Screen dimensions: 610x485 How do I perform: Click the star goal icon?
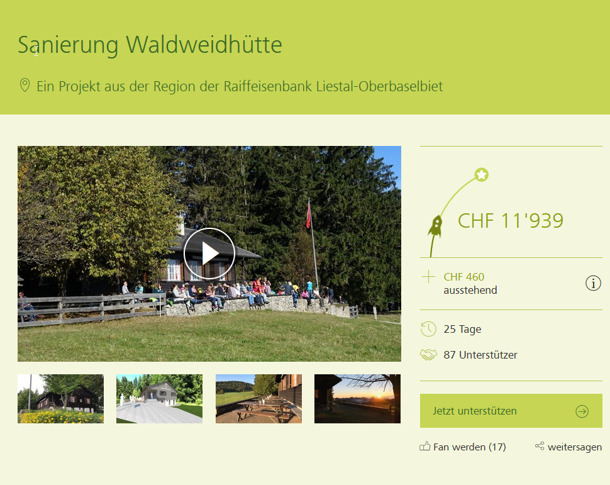coord(482,175)
